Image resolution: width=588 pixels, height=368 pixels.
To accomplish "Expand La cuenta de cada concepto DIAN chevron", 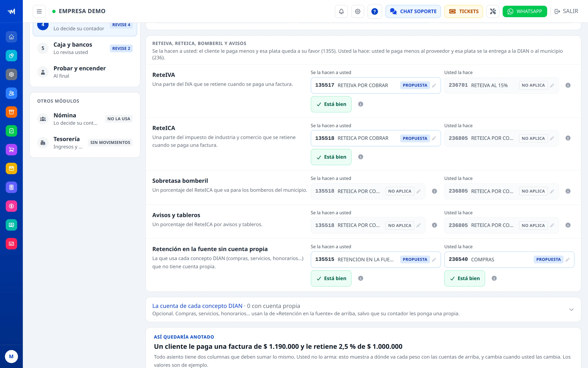I will tap(571, 310).
